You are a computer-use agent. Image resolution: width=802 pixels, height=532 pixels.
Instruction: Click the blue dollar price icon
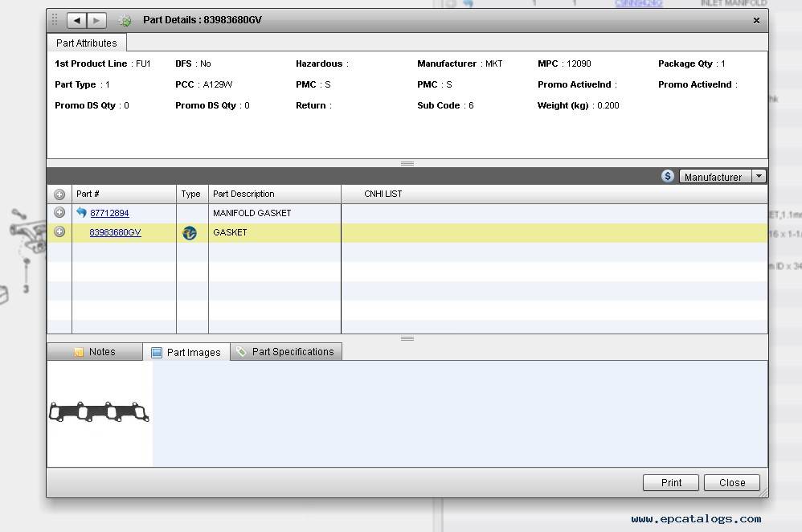click(x=668, y=176)
